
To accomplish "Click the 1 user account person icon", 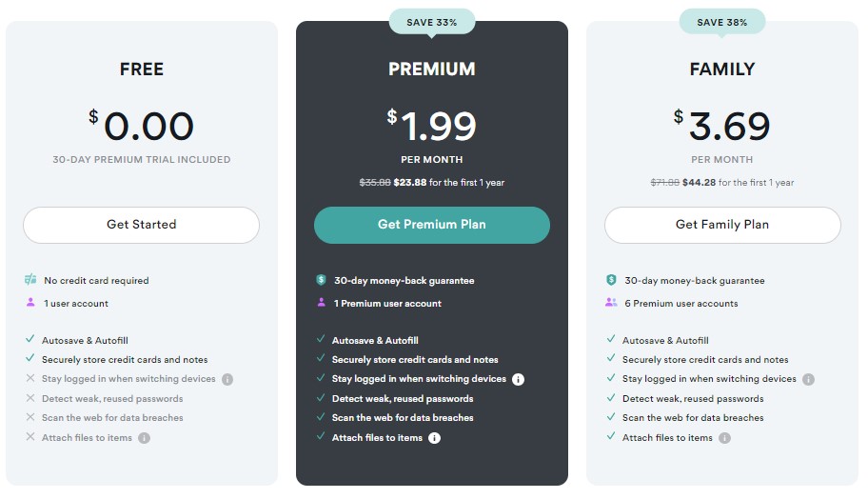I will click(x=30, y=303).
